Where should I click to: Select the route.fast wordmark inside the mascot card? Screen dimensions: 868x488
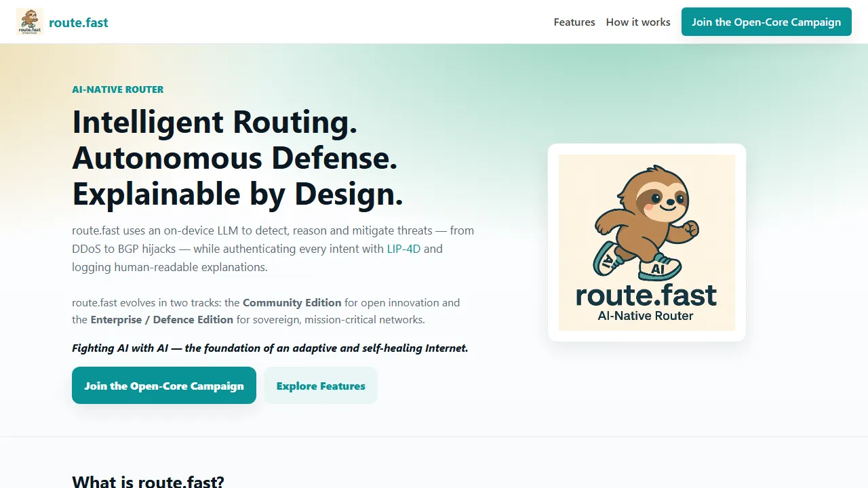tap(646, 295)
